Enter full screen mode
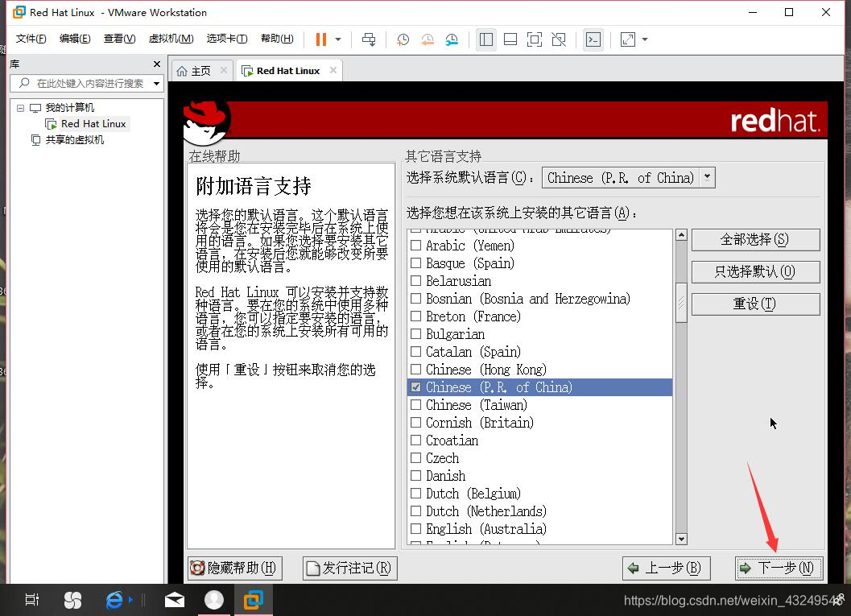Viewport: 851px width, 616px height. click(x=534, y=39)
